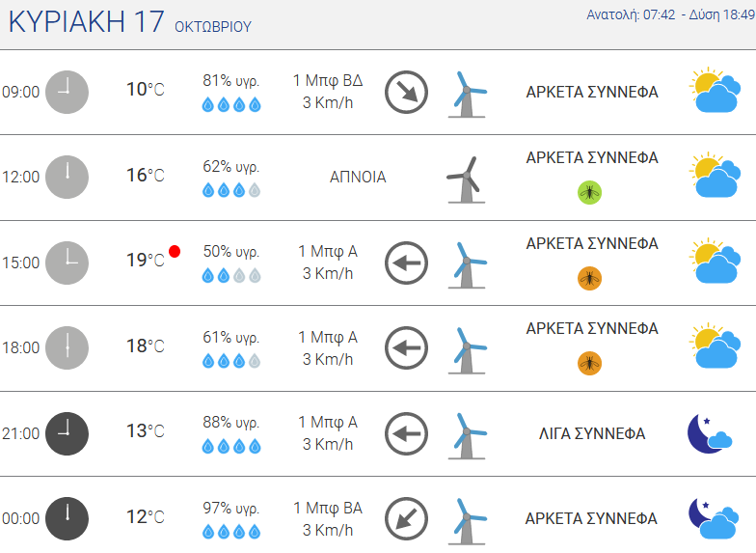Click the orange mosquito icon at 18:00
Viewport: 756px width, 553px height.
click(590, 363)
